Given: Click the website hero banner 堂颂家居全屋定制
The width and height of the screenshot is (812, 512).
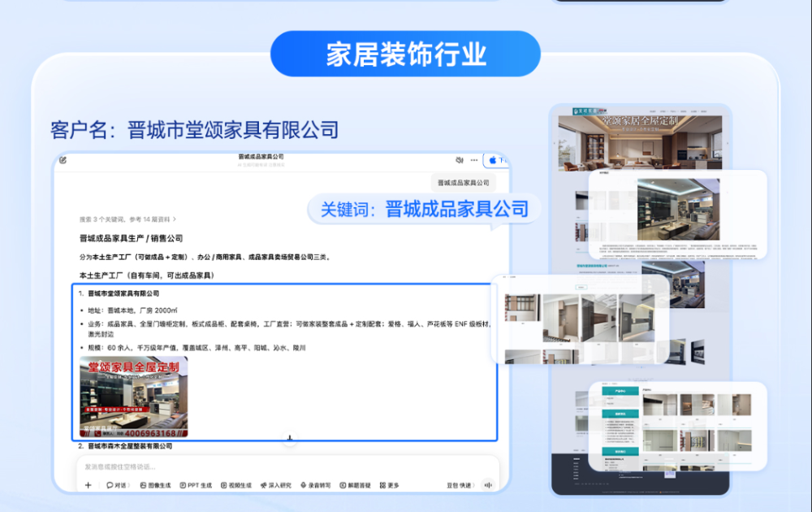Looking at the screenshot, I should pyautogui.click(x=640, y=143).
